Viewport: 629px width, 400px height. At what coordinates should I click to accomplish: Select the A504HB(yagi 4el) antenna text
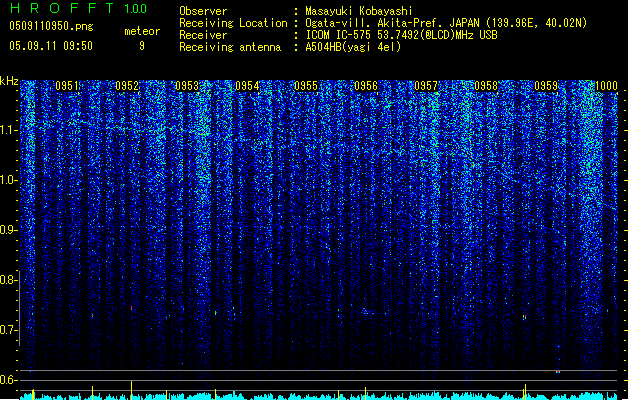[x=353, y=47]
